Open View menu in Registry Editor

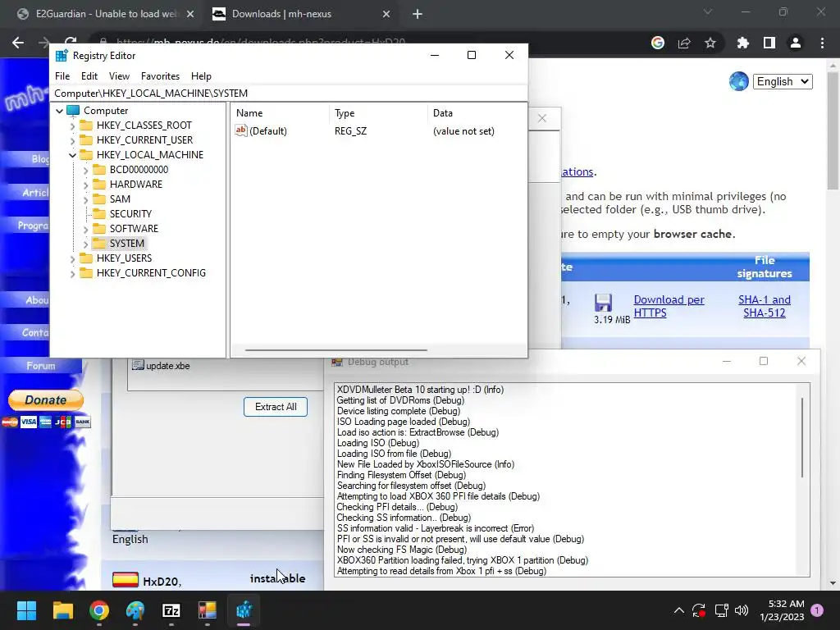[x=119, y=76]
